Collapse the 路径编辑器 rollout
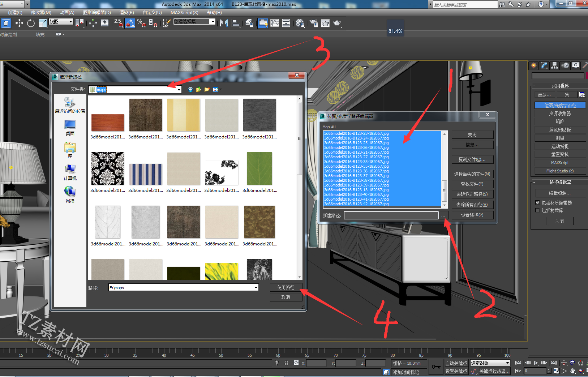The height and width of the screenshot is (377, 588). tap(560, 182)
